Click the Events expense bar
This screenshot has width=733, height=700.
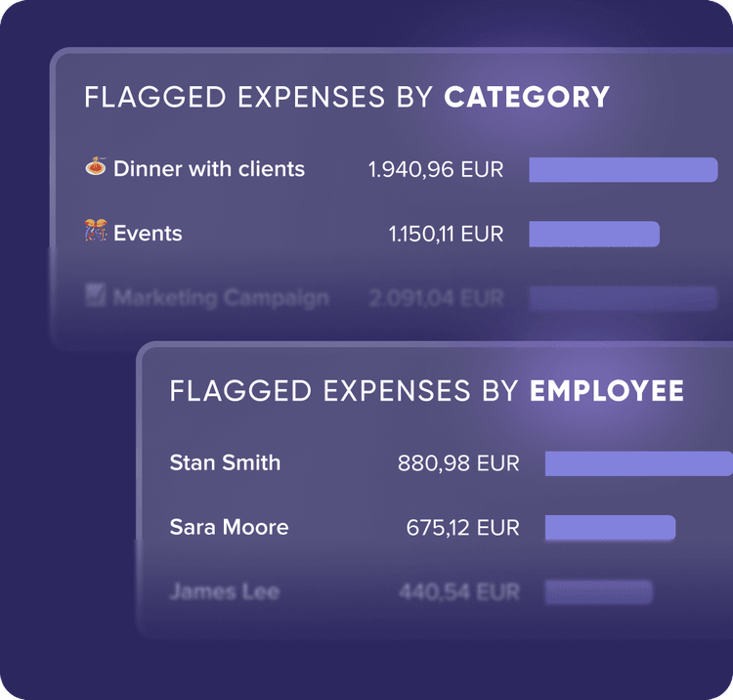tap(594, 234)
